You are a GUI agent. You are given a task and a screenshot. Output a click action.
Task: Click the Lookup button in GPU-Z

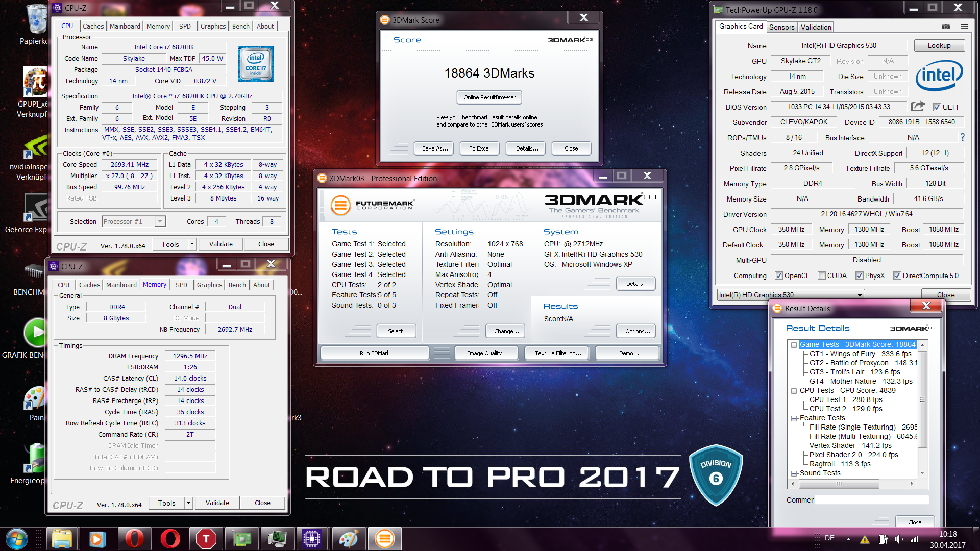(x=939, y=45)
